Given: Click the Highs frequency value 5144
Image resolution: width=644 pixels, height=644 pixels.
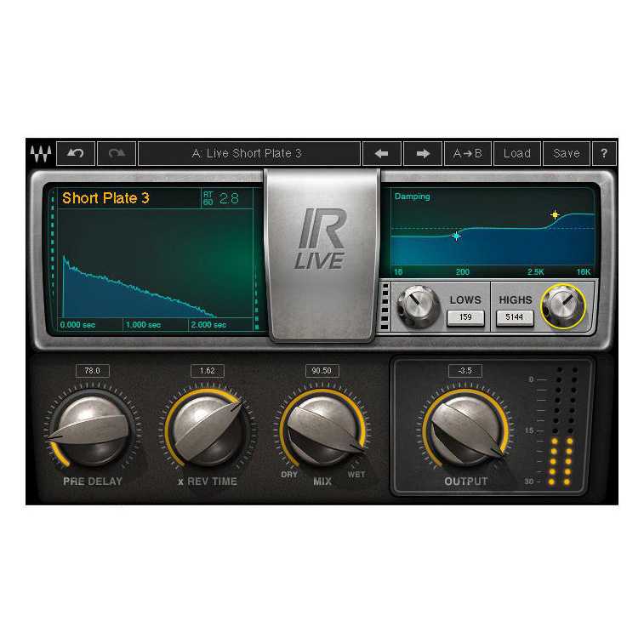Looking at the screenshot, I should coord(514,317).
